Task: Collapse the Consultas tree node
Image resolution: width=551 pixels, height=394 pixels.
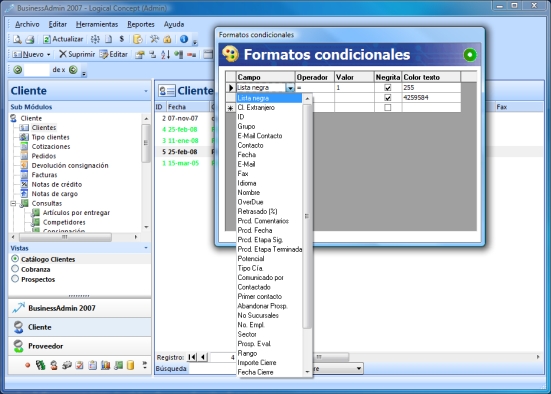Action: tap(13, 203)
